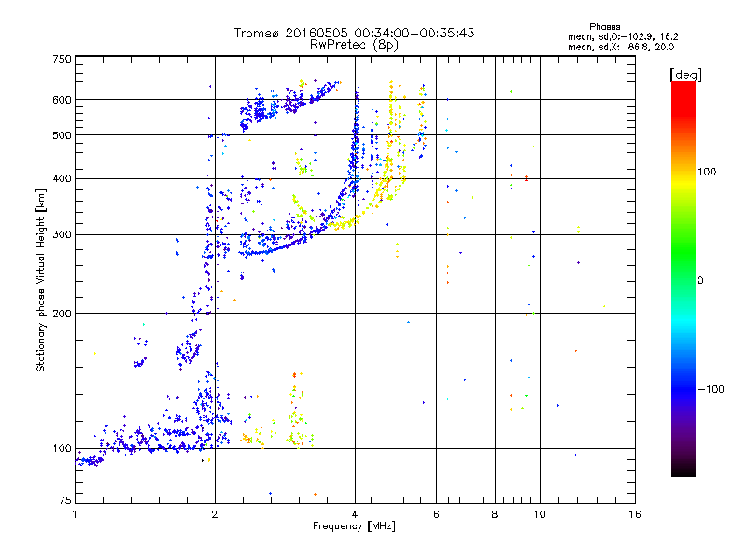Click the 'Frequency [MHz]' axis label
The height and width of the screenshot is (560, 747).
pyautogui.click(x=354, y=526)
